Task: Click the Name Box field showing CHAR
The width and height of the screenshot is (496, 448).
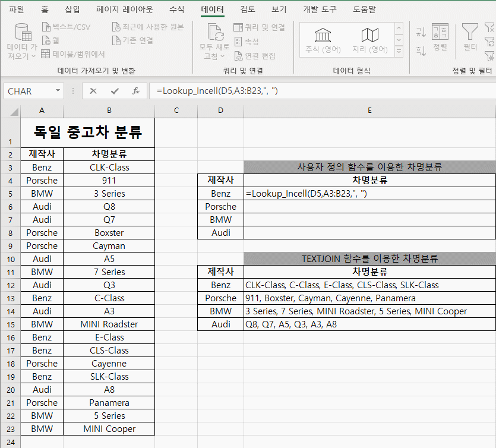Action: point(30,91)
